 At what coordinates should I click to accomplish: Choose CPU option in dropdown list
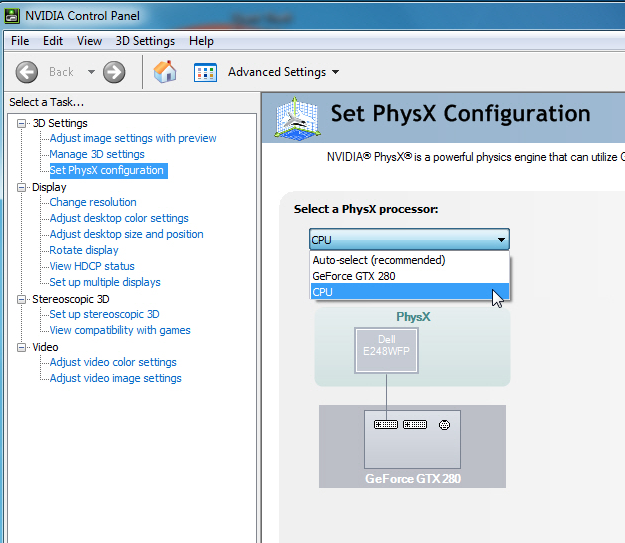coord(410,292)
